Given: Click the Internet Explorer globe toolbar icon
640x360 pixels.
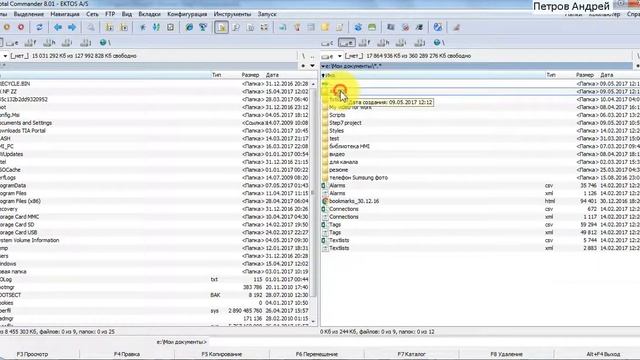Looking at the screenshot, I should [189, 27].
